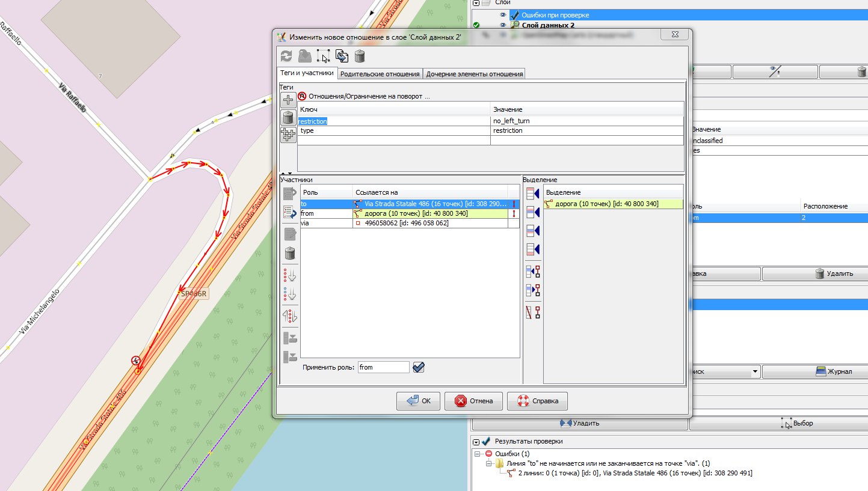The image size is (868, 491).
Task: Click the lower download incomplete members icon
Action: click(290, 356)
